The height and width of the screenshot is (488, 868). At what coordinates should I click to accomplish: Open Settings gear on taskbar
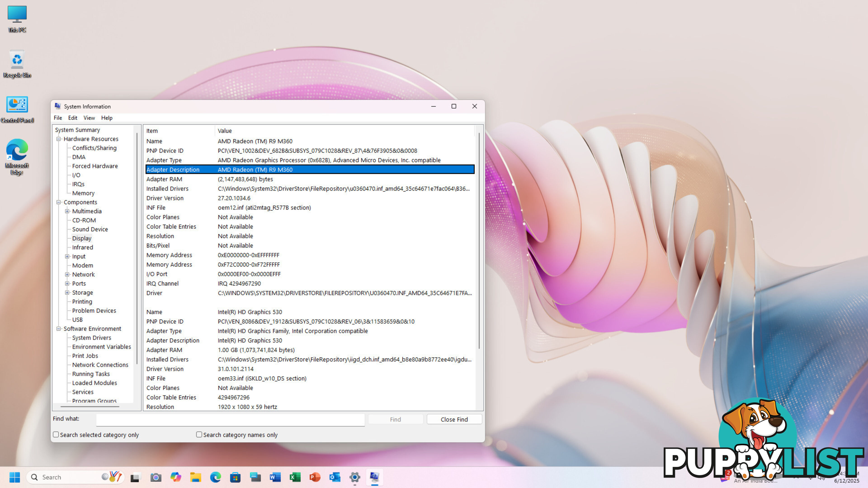tap(354, 477)
